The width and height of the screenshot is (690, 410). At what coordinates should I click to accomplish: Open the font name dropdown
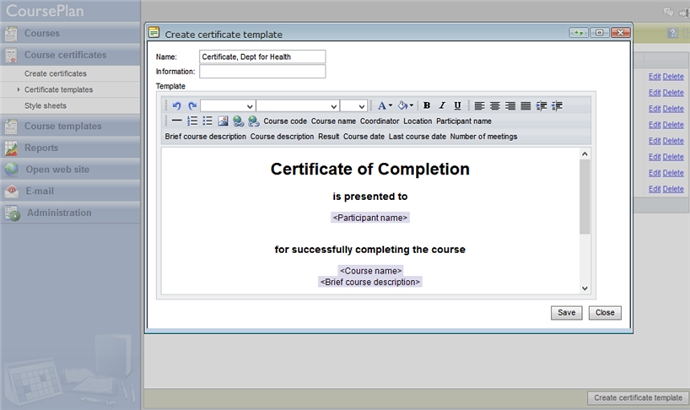pyautogui.click(x=297, y=106)
